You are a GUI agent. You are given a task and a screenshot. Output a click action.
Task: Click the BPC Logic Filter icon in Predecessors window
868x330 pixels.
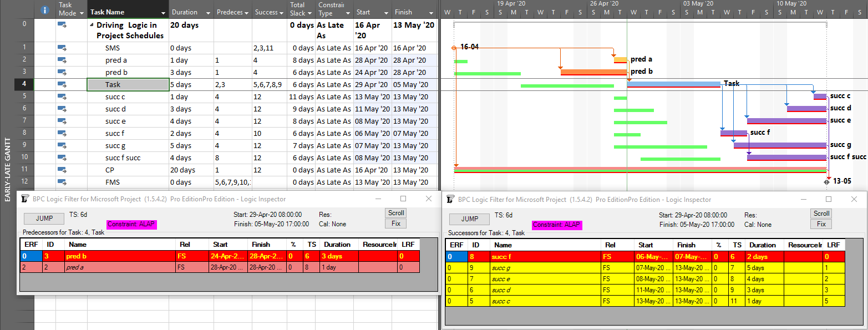(26, 199)
